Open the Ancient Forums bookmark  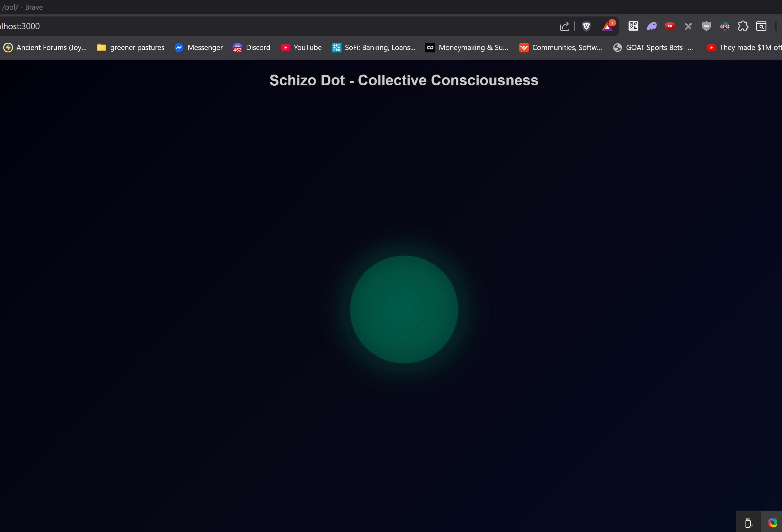[45, 47]
